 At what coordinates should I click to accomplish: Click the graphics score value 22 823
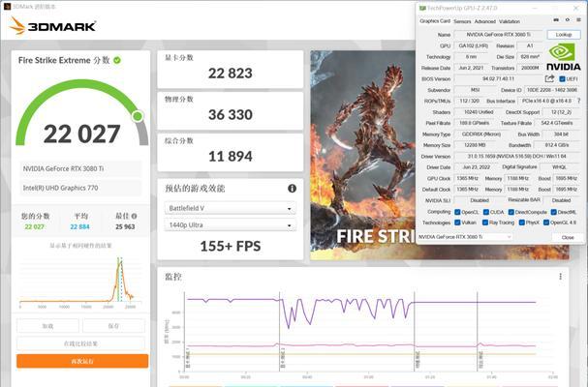pos(231,74)
